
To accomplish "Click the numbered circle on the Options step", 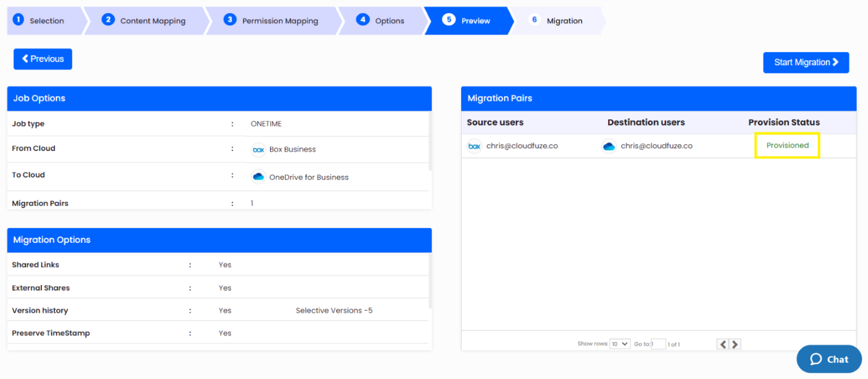I will coord(363,20).
